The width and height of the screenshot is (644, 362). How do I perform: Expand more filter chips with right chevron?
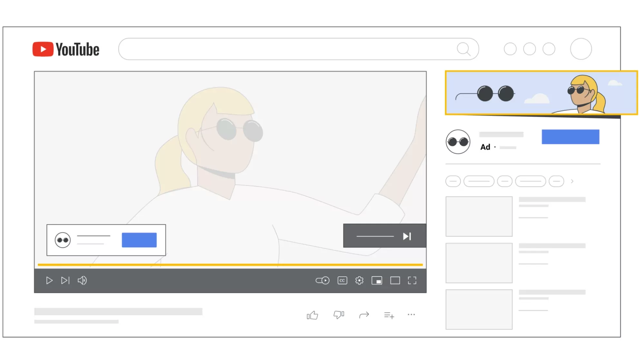tap(572, 181)
